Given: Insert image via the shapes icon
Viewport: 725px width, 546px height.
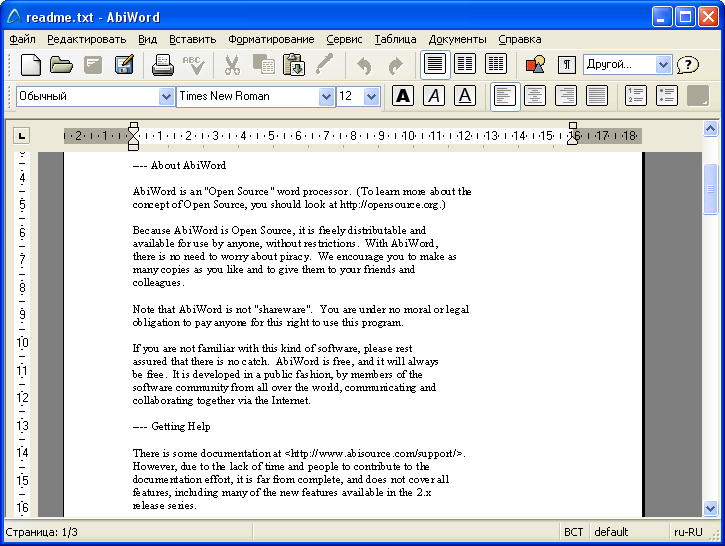Looking at the screenshot, I should point(535,65).
